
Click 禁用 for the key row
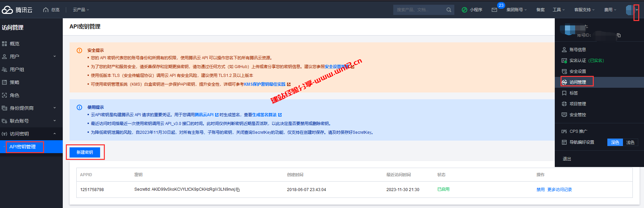click(x=541, y=190)
